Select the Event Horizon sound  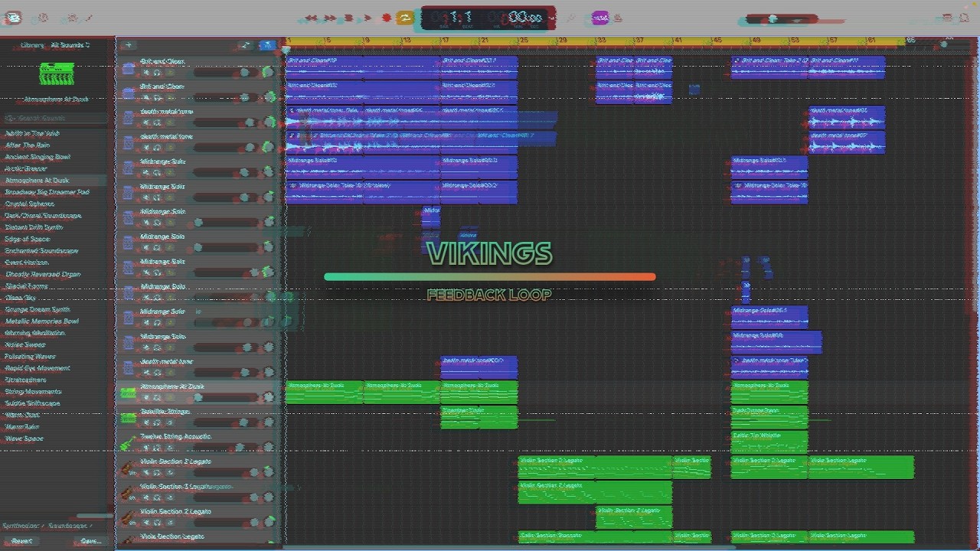[27, 262]
